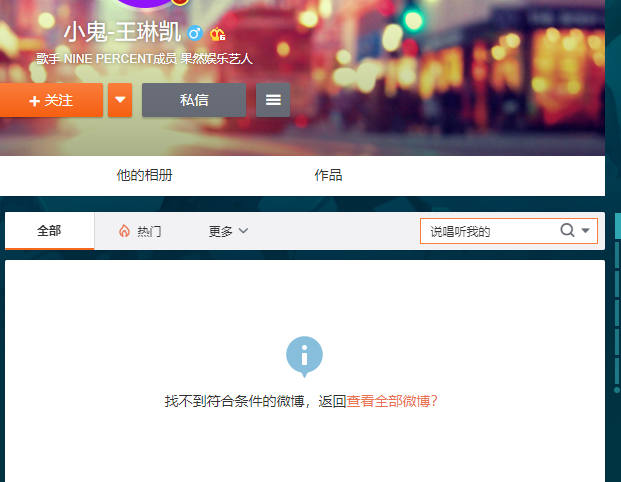Screen dimensions: 621x482
Task: Click bio text 歌手 NINE PERCENT成员 果然娱乐艺人
Action: (x=144, y=59)
